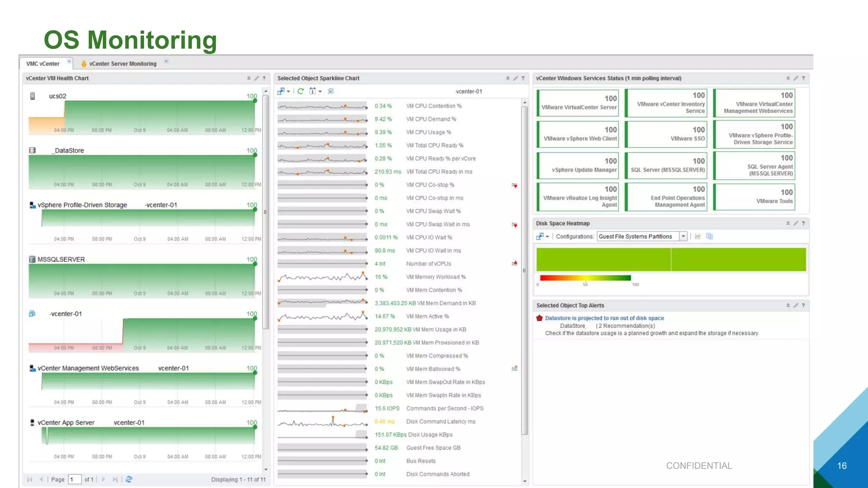The height and width of the screenshot is (488, 868).
Task: Click flag icon on VM Mem Ballooned % row
Action: (x=515, y=369)
